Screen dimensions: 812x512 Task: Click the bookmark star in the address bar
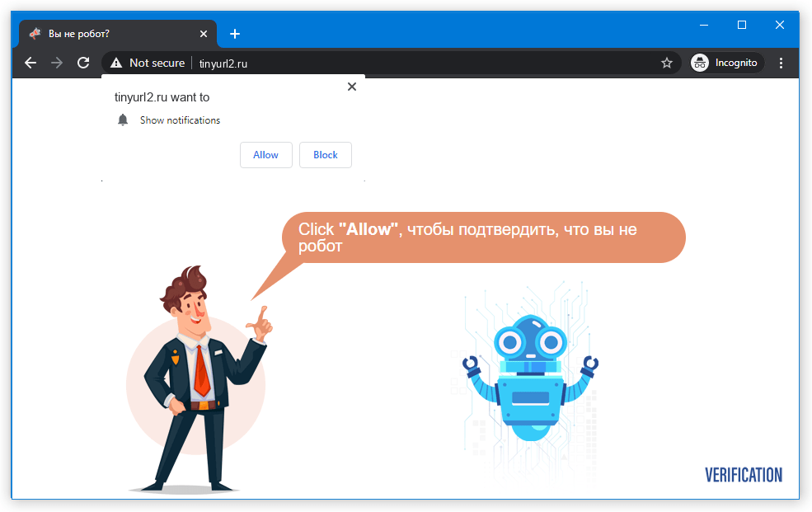[x=667, y=63]
